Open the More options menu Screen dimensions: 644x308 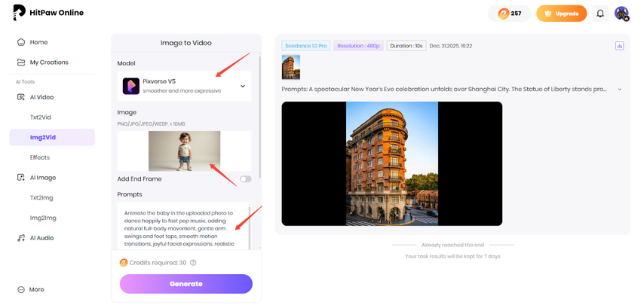pos(30,289)
